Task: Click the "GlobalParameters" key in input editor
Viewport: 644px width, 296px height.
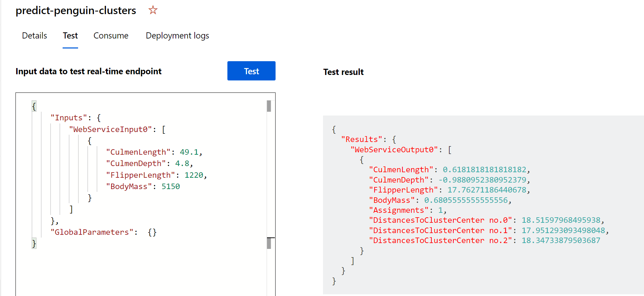Action: point(92,232)
